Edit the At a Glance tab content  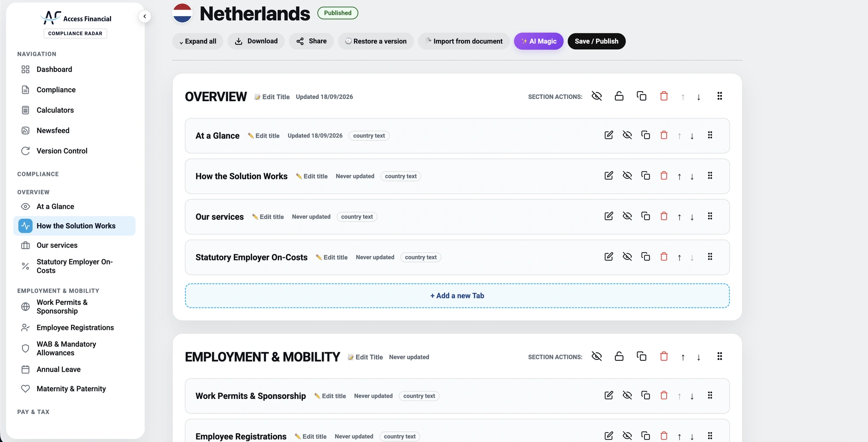(609, 135)
